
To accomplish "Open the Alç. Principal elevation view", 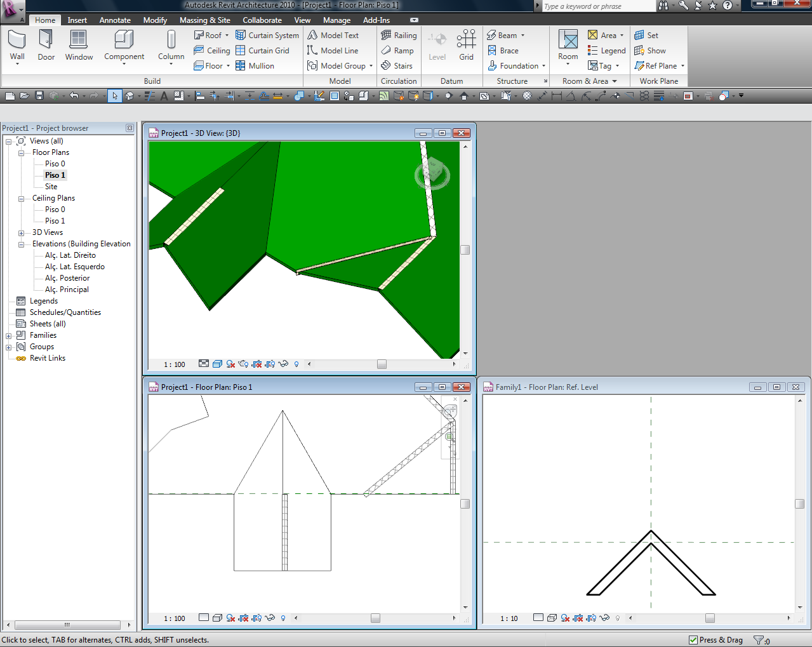I will (67, 290).
